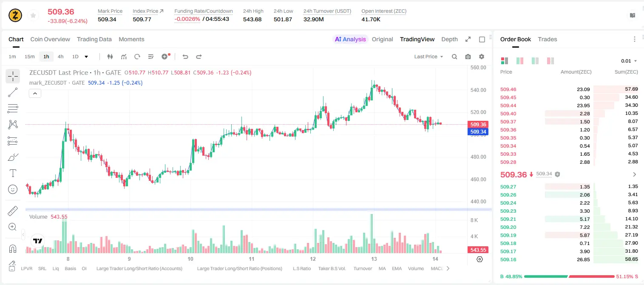Select the ruler measure tool

point(13,211)
